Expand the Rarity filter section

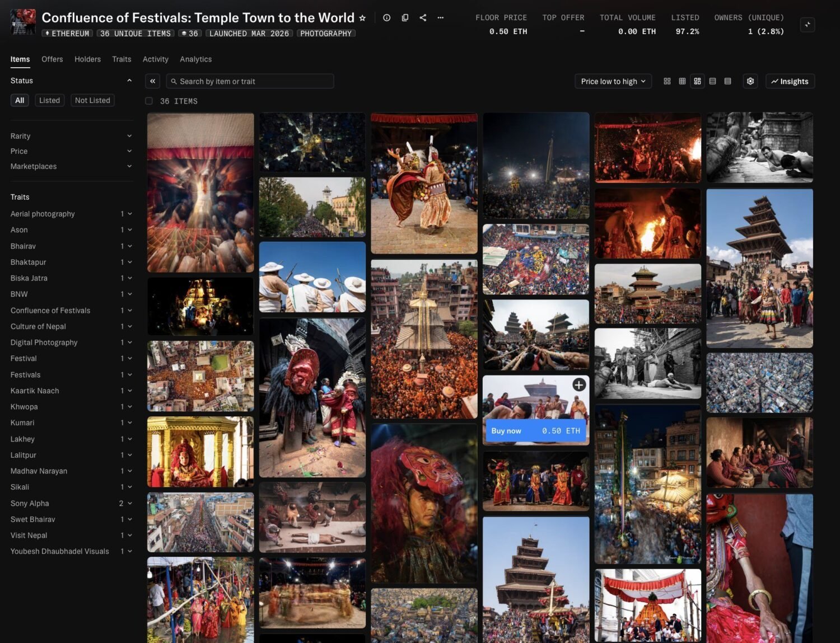coord(71,136)
